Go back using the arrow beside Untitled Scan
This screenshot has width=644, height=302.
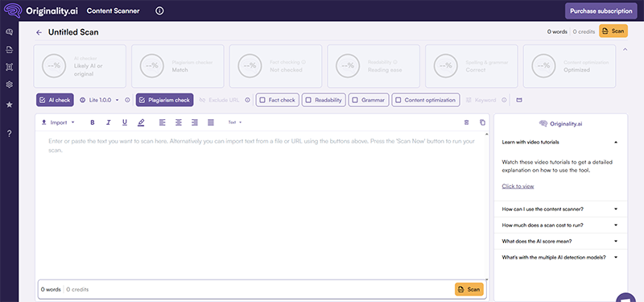pos(39,32)
